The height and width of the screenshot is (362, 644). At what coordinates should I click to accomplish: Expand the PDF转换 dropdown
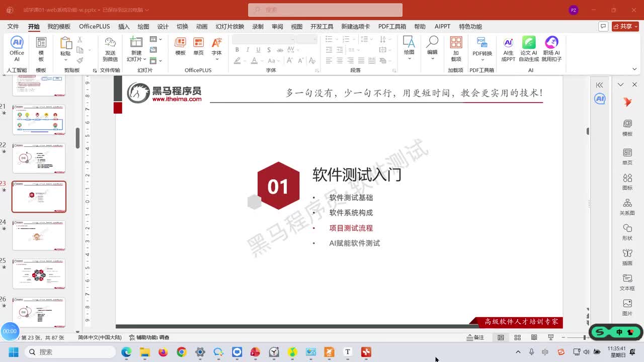point(482,60)
